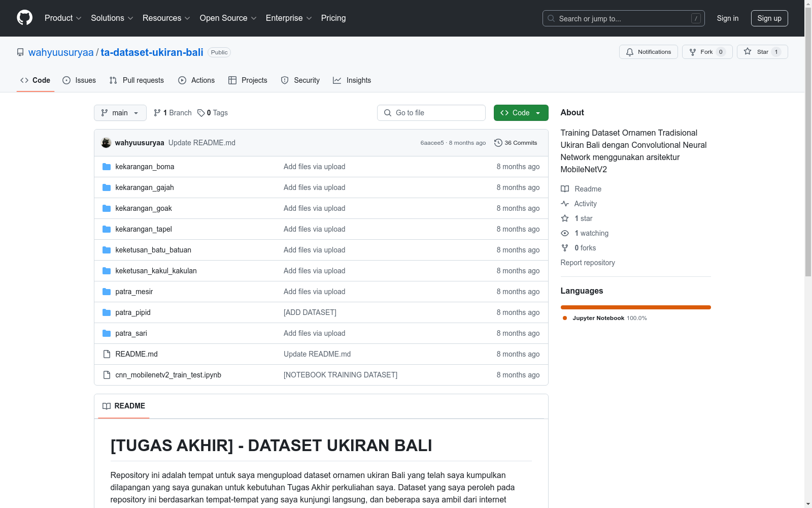
Task: Click the Sign up button
Action: [769, 18]
